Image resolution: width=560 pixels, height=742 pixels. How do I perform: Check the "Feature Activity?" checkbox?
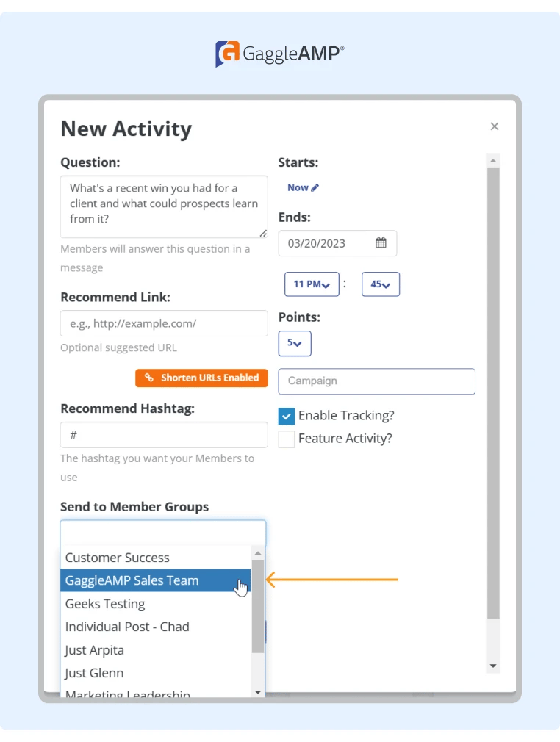pos(286,439)
